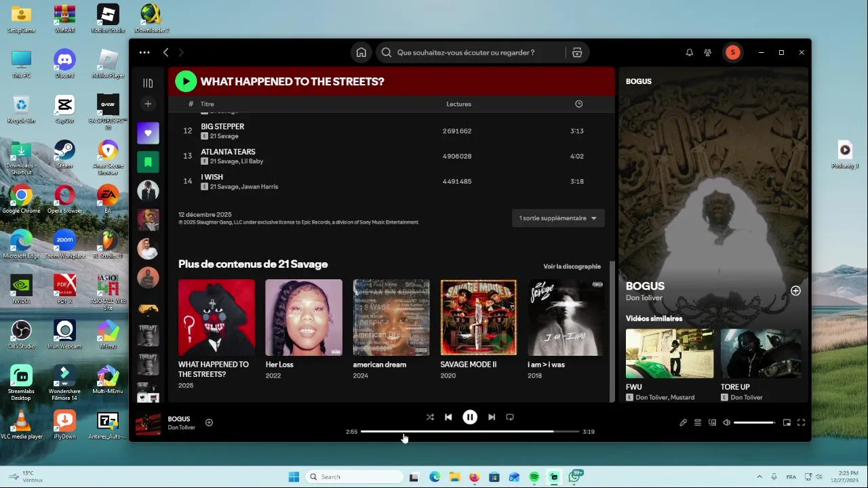The width and height of the screenshot is (868, 488).
Task: Open the Windows Start menu
Action: [x=294, y=477]
